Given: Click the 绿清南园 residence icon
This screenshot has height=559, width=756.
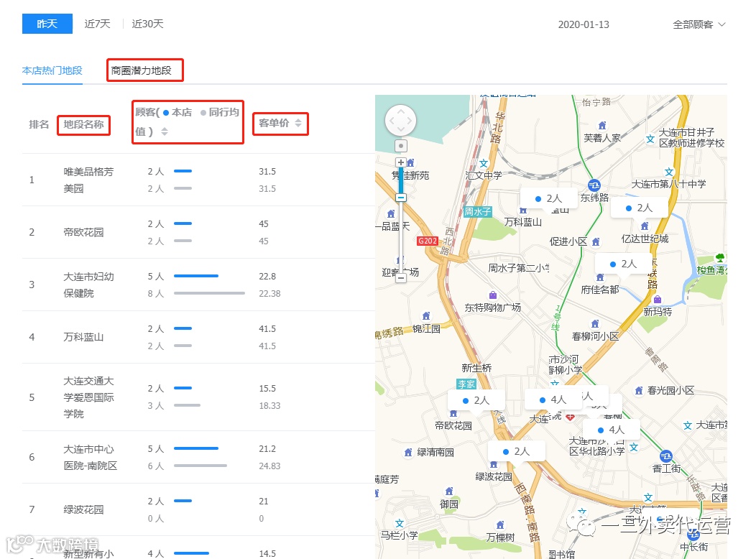Looking at the screenshot, I should (x=408, y=452).
